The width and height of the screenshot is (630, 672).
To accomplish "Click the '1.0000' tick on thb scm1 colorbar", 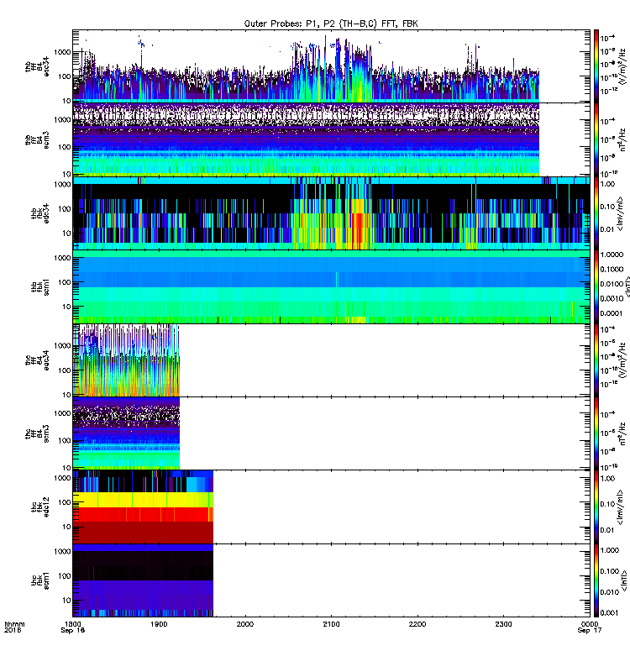I will click(612, 255).
